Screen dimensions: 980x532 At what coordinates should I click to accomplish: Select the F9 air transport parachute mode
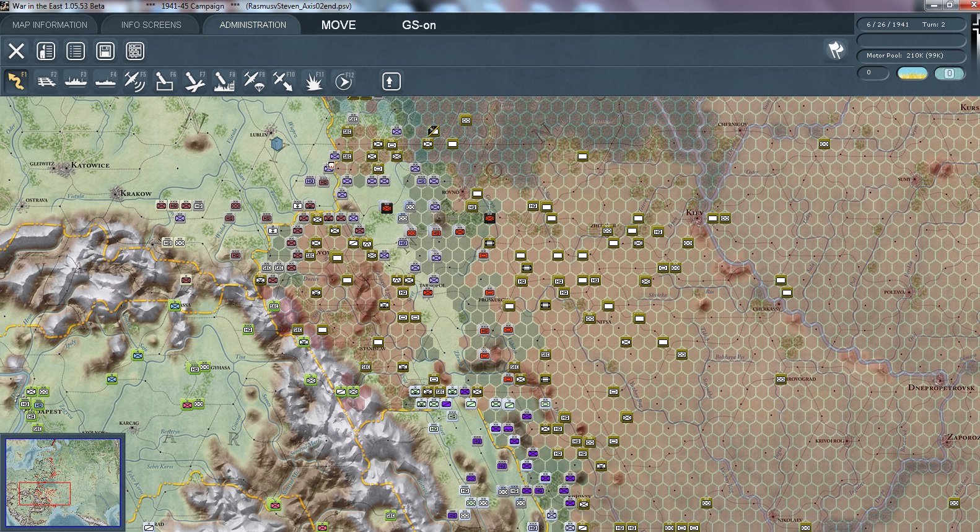[254, 81]
